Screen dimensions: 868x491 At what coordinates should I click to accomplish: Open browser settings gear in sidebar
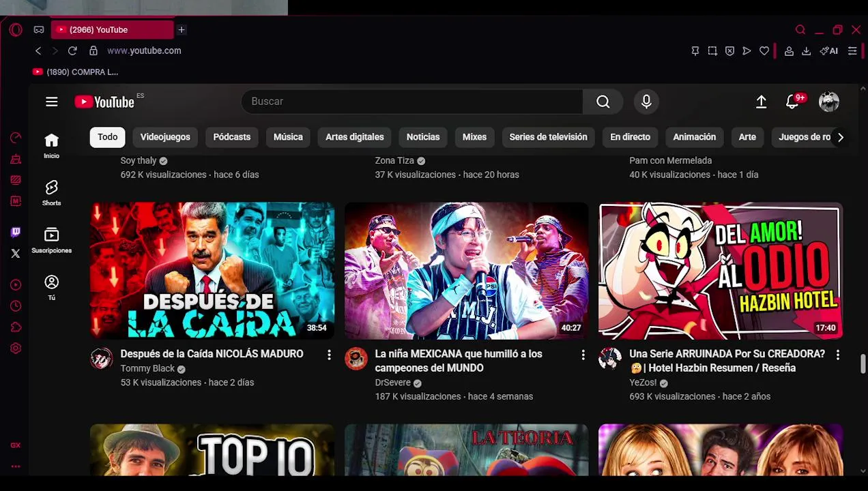pyautogui.click(x=16, y=348)
